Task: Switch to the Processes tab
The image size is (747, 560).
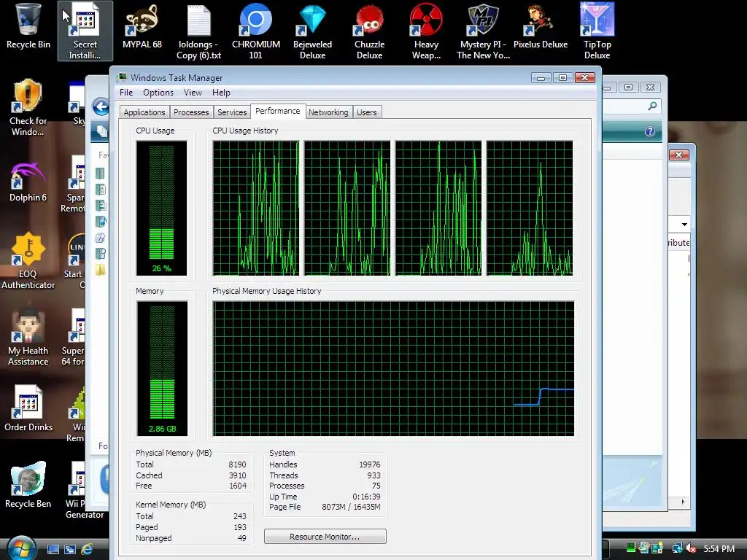Action: pos(191,112)
